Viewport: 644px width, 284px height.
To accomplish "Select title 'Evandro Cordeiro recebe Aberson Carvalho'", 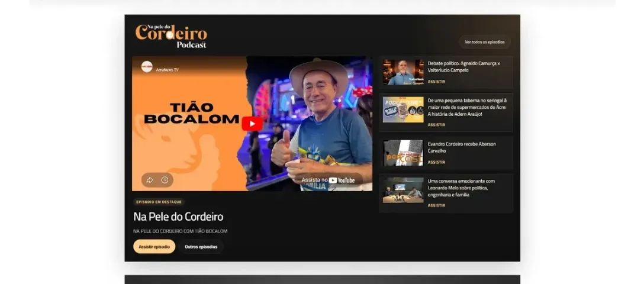I will (462, 147).
